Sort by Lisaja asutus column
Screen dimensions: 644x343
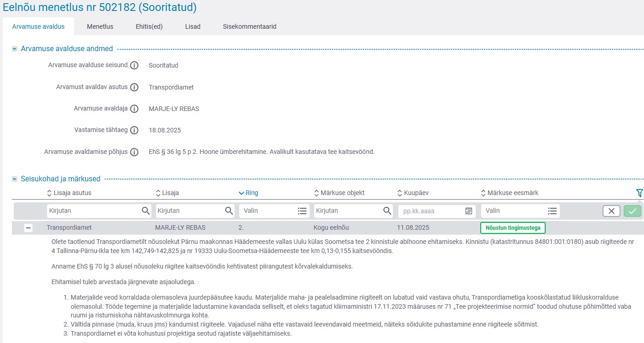tap(69, 193)
